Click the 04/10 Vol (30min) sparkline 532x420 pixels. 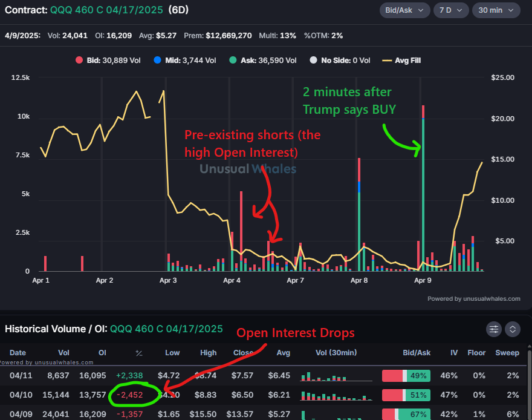click(x=336, y=396)
